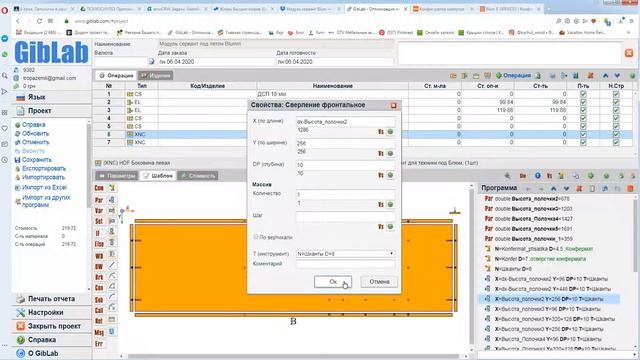Move program line up with Программа up arrow
Screen dimensions: 640x360
click(554, 188)
